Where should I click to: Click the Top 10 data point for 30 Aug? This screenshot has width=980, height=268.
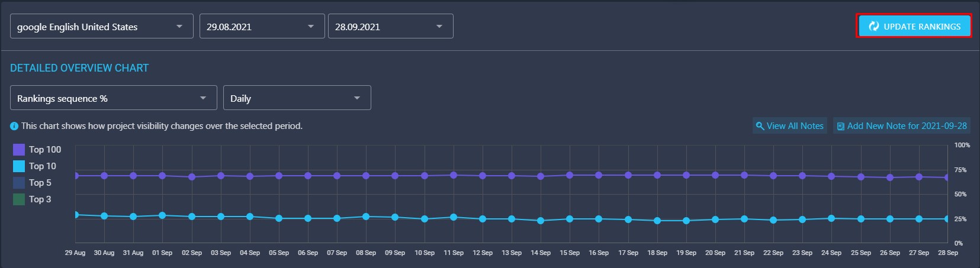(x=104, y=216)
